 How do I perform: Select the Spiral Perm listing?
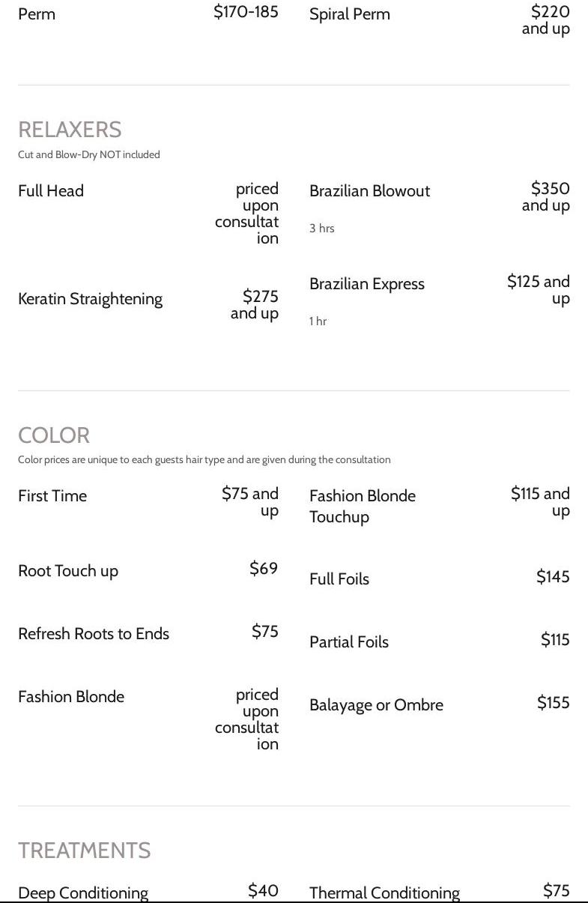coord(350,14)
